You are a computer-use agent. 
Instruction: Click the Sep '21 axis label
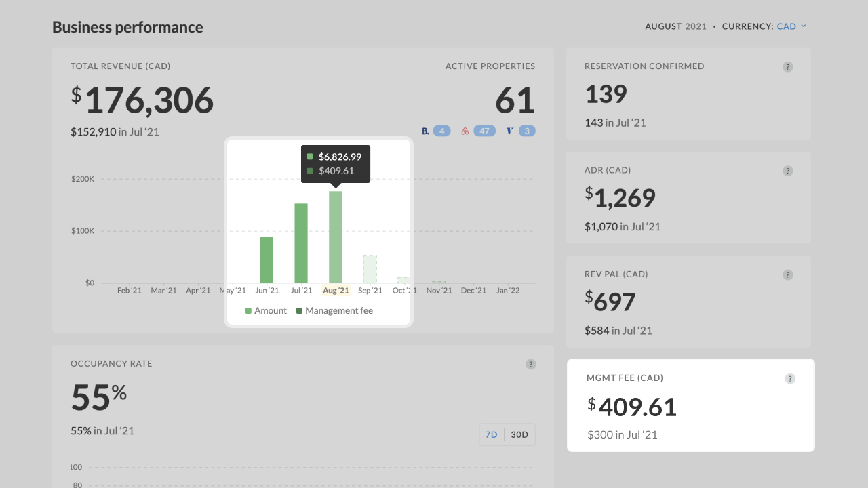[370, 290]
